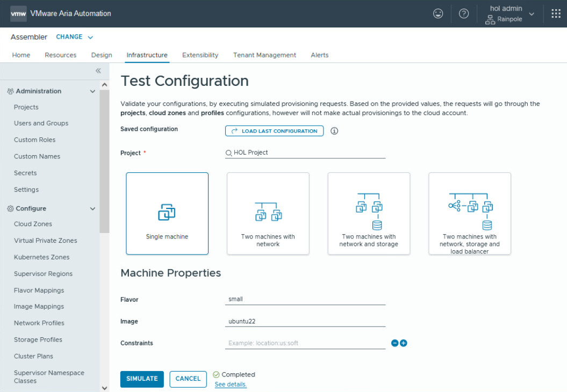The width and height of the screenshot is (567, 392).
Task: Select Two machines with network and storage card
Action: tap(369, 214)
